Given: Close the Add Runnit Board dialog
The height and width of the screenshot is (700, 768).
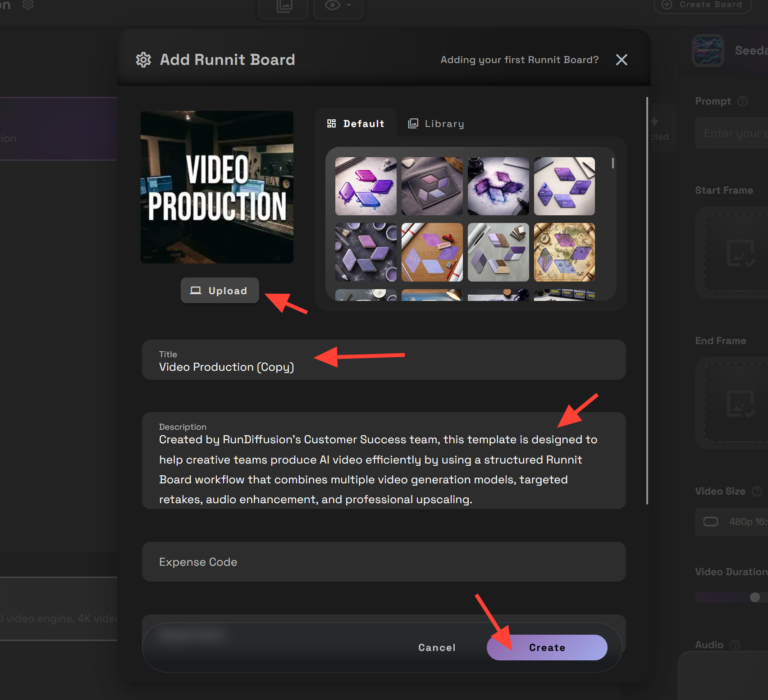Looking at the screenshot, I should [x=622, y=59].
